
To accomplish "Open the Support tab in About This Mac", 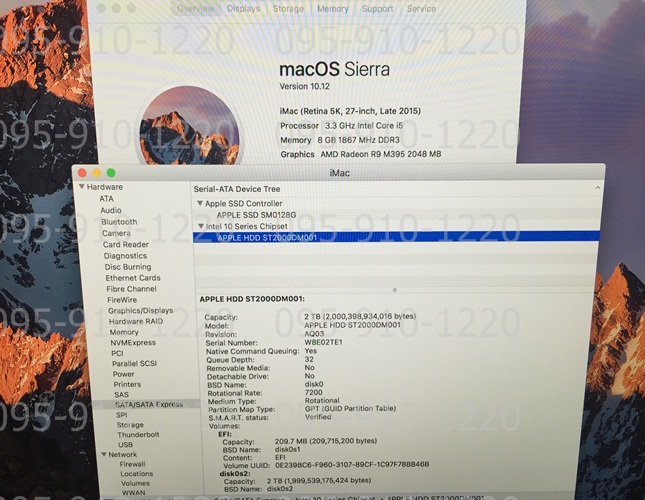I will [x=377, y=9].
